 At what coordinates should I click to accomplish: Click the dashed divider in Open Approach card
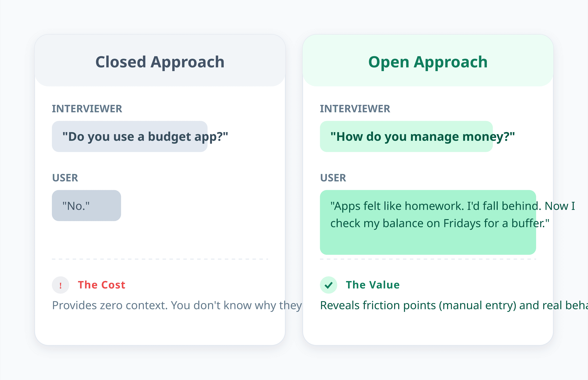(x=428, y=259)
